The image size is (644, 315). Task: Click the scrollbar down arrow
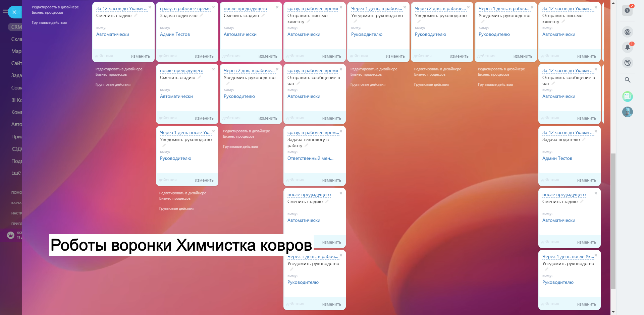click(x=613, y=312)
